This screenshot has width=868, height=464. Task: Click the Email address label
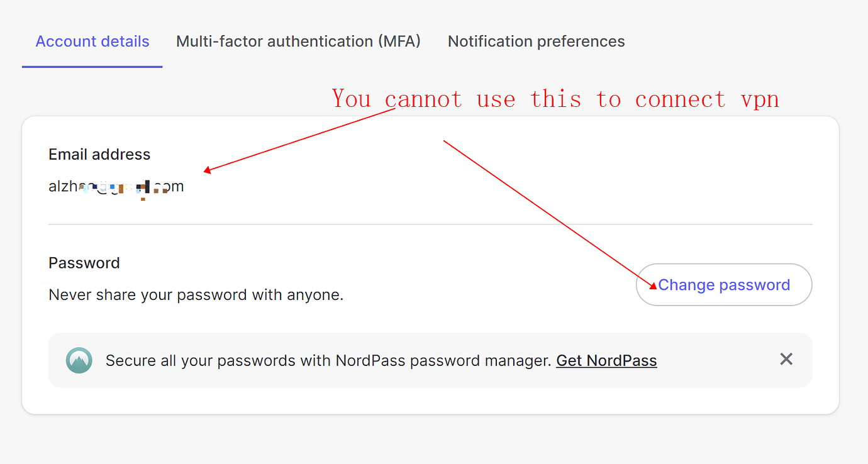point(99,155)
